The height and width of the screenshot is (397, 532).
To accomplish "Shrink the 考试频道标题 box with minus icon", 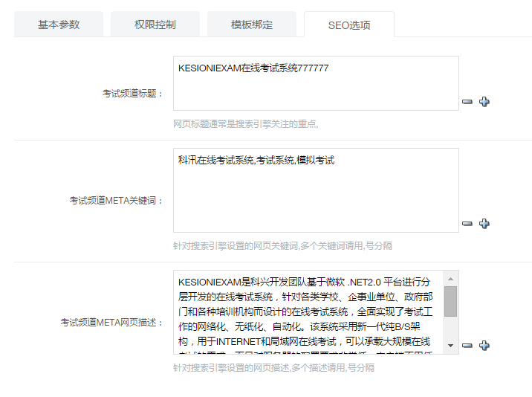I will pos(467,102).
